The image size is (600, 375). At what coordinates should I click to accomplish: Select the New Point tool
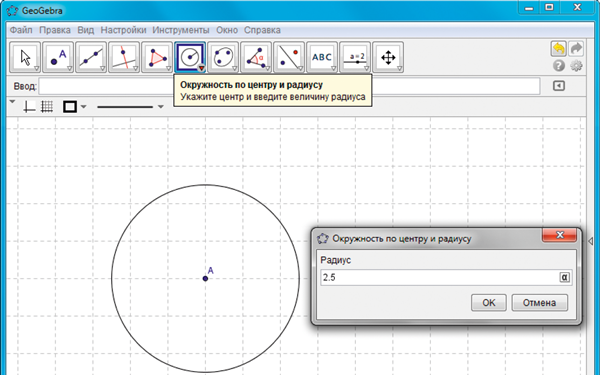pyautogui.click(x=58, y=57)
